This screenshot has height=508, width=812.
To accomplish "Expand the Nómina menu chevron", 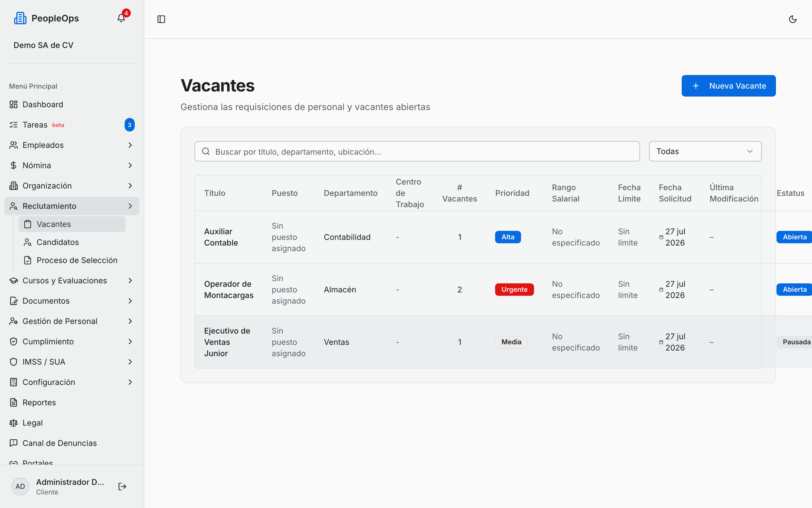I will 130,165.
